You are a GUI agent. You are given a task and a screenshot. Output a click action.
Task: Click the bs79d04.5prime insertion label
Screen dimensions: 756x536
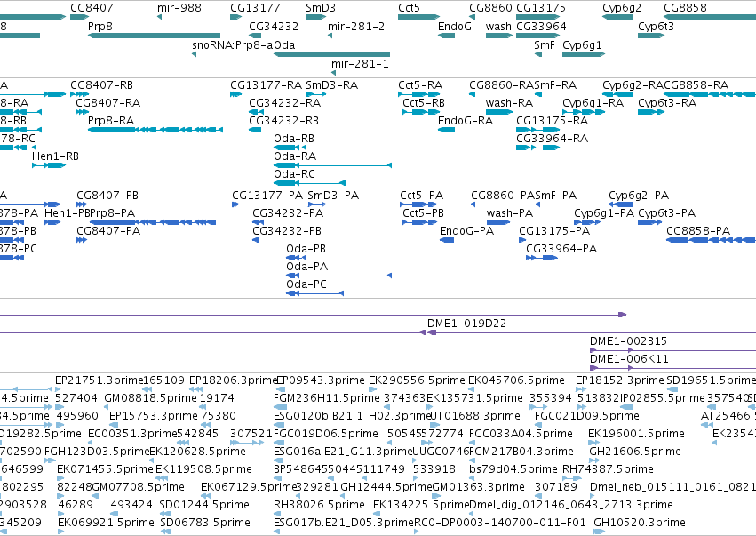tap(513, 469)
